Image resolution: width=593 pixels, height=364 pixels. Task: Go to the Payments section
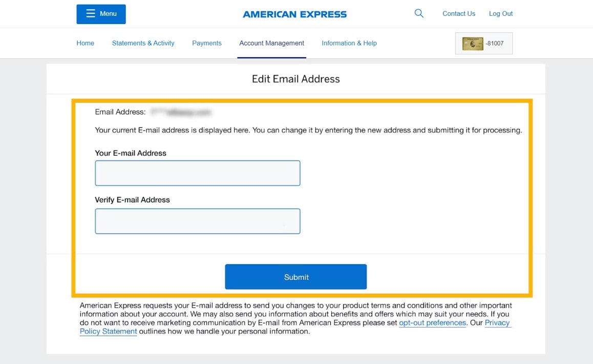click(206, 43)
